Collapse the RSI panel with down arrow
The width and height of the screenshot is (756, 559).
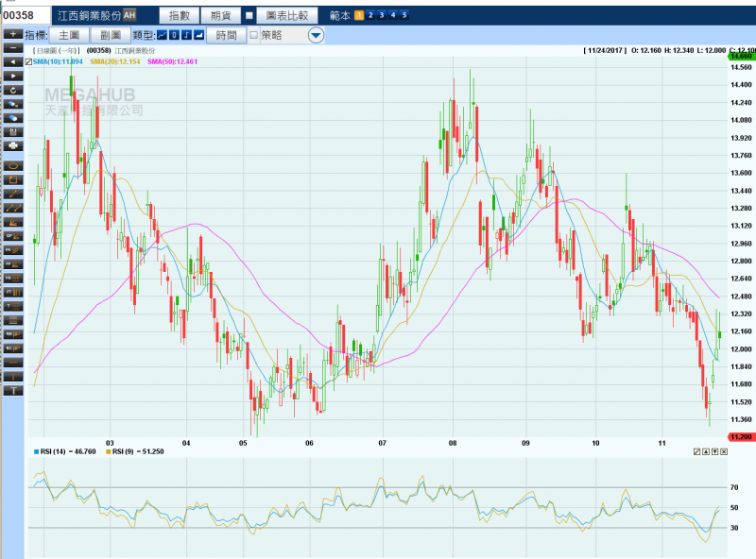tap(713, 452)
